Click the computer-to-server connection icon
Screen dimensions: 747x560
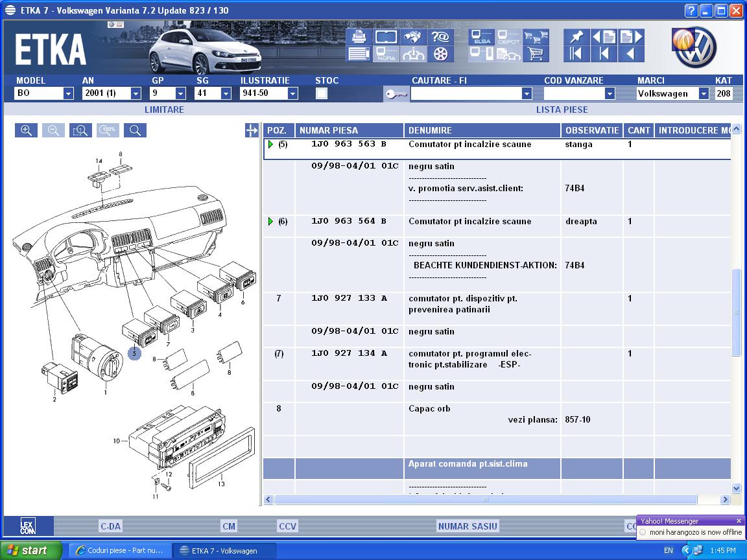481,54
